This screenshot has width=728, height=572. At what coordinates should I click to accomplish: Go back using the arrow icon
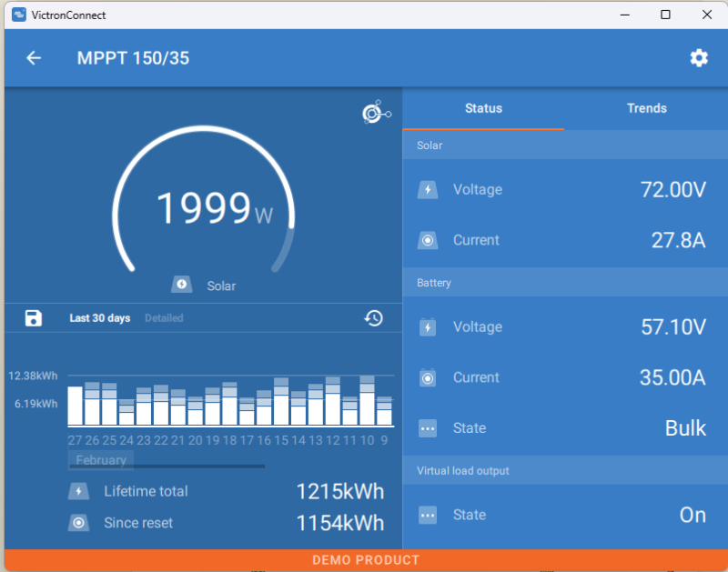tap(34, 58)
